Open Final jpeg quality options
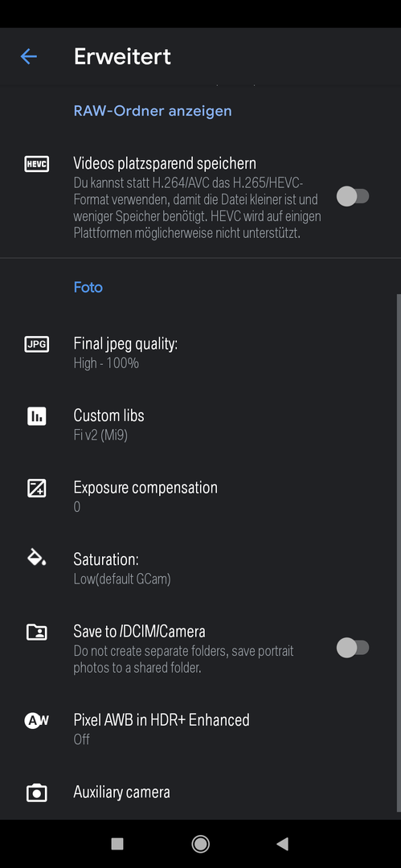Screen dimensions: 401x868 click(201, 353)
